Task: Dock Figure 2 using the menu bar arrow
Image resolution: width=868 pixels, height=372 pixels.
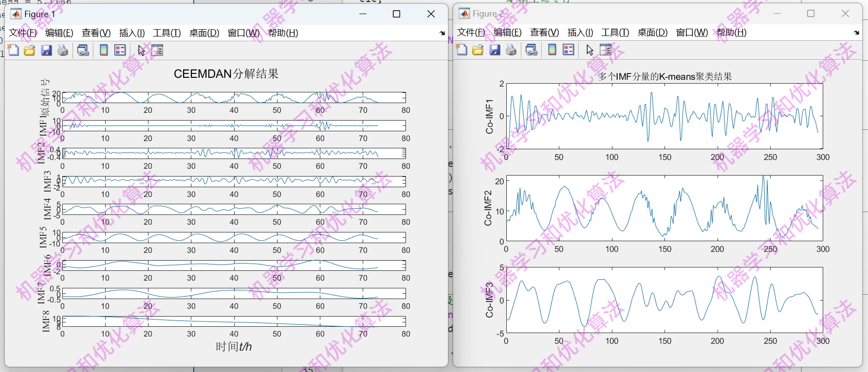Action: coord(856,33)
